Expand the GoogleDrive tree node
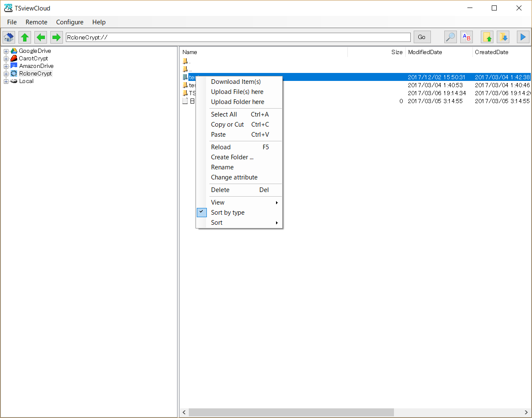The width and height of the screenshot is (532, 418). pyautogui.click(x=6, y=51)
